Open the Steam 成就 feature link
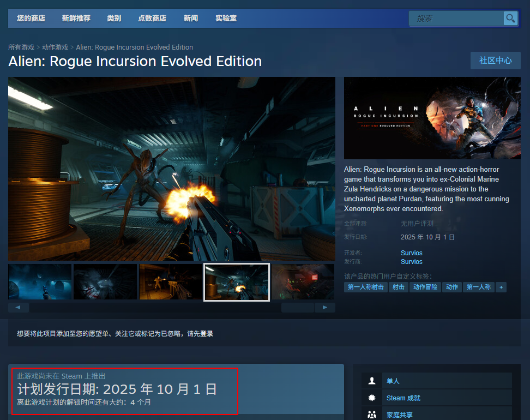Screen dimensions: 530x420 click(403, 398)
